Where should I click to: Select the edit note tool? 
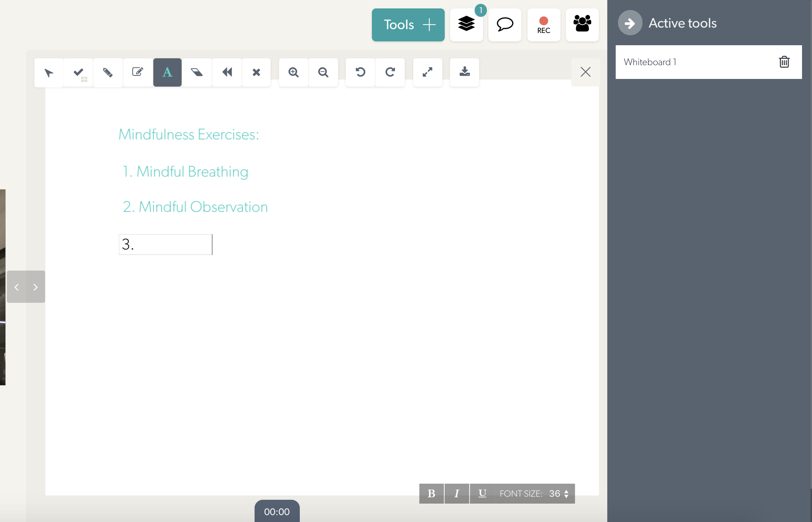138,72
